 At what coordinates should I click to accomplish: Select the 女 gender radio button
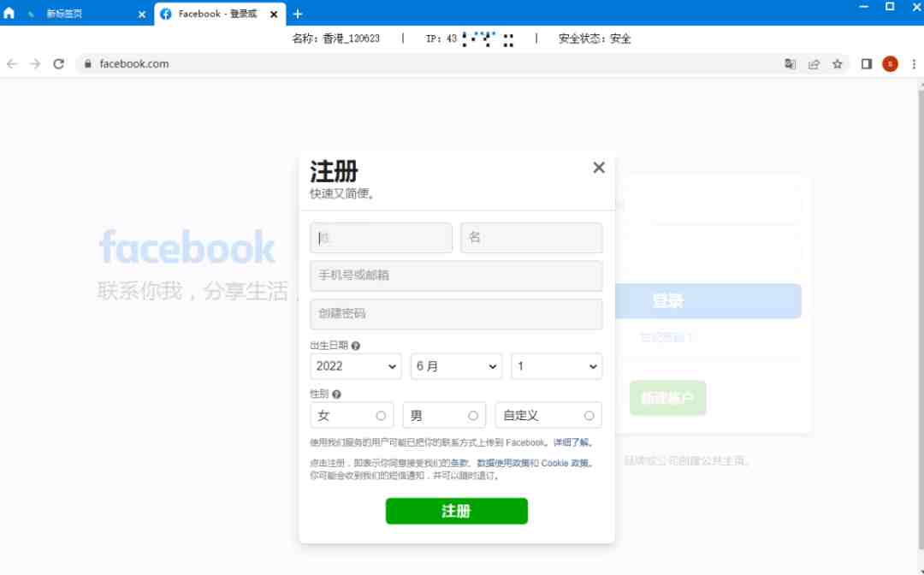click(x=381, y=416)
